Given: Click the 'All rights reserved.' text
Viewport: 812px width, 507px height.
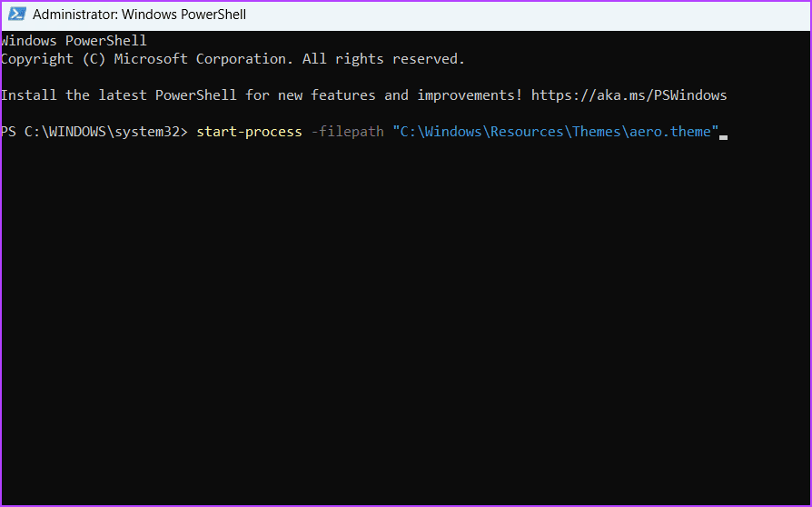Looking at the screenshot, I should [383, 59].
